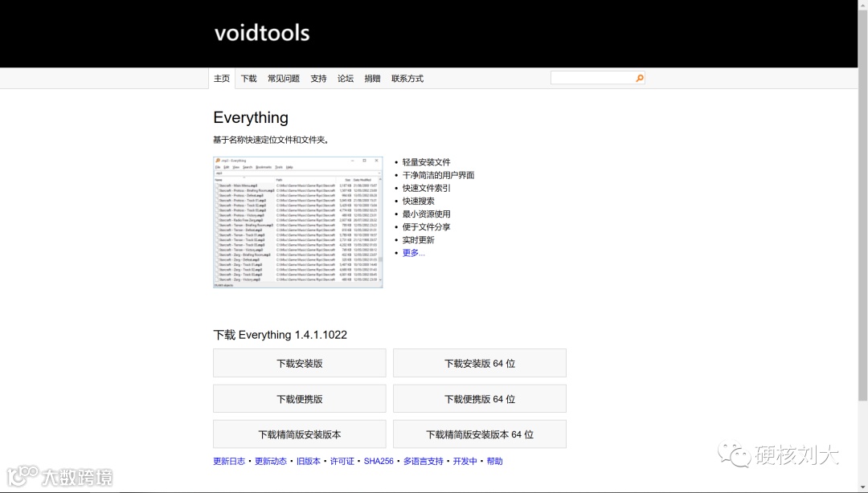868x493 pixels.
Task: Click the 下载便携版 button
Action: [300, 398]
